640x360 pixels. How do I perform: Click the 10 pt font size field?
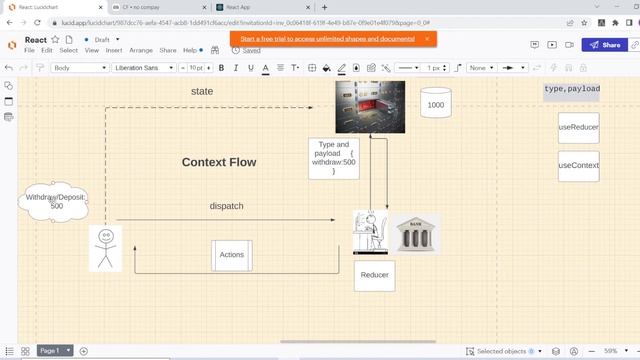pyautogui.click(x=196, y=68)
